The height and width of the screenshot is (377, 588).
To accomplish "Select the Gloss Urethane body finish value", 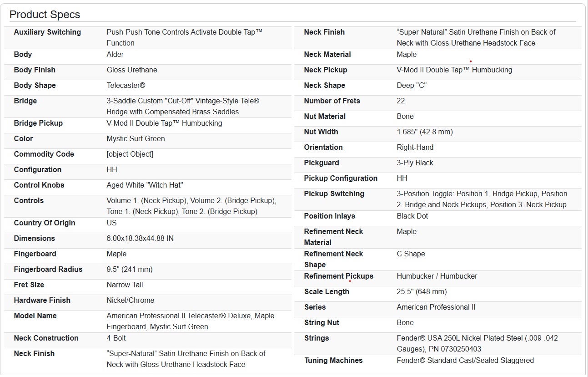I will coord(132,70).
